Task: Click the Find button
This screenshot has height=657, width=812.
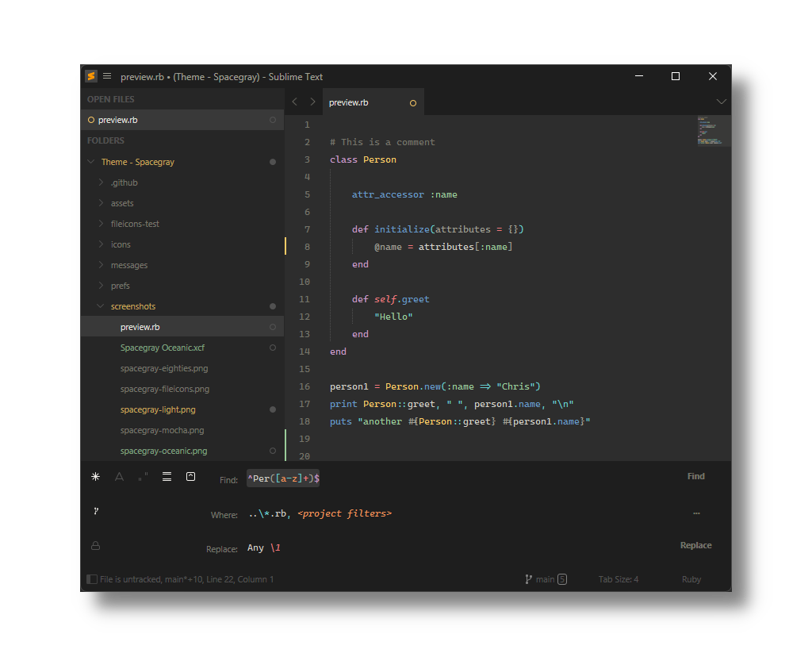Action: pyautogui.click(x=696, y=476)
